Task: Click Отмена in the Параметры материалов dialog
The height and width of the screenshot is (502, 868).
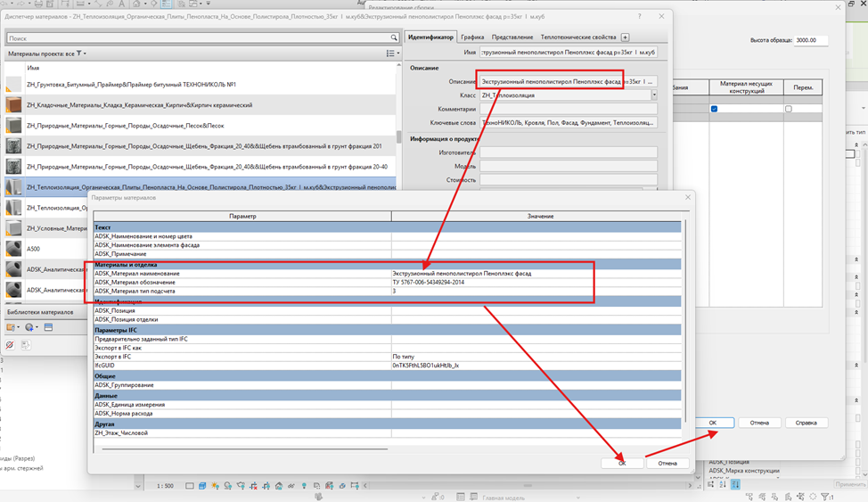Action: coord(667,464)
